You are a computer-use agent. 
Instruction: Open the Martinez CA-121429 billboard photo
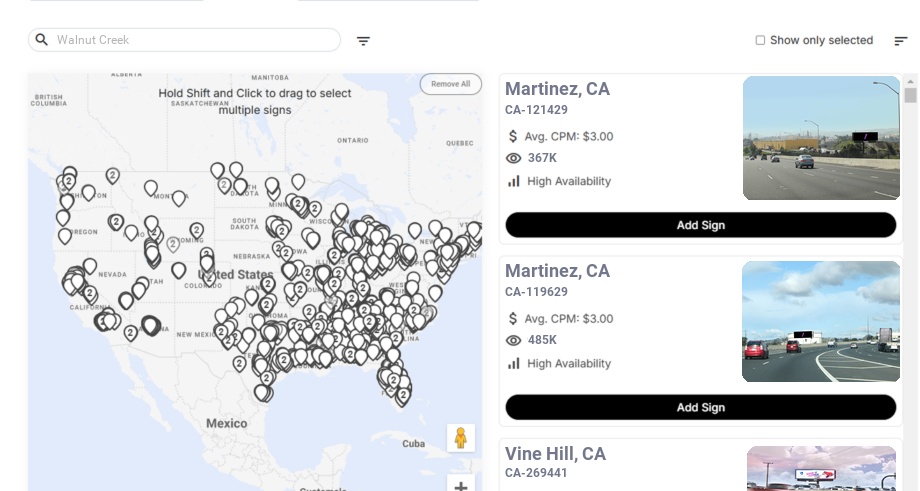pyautogui.click(x=821, y=138)
